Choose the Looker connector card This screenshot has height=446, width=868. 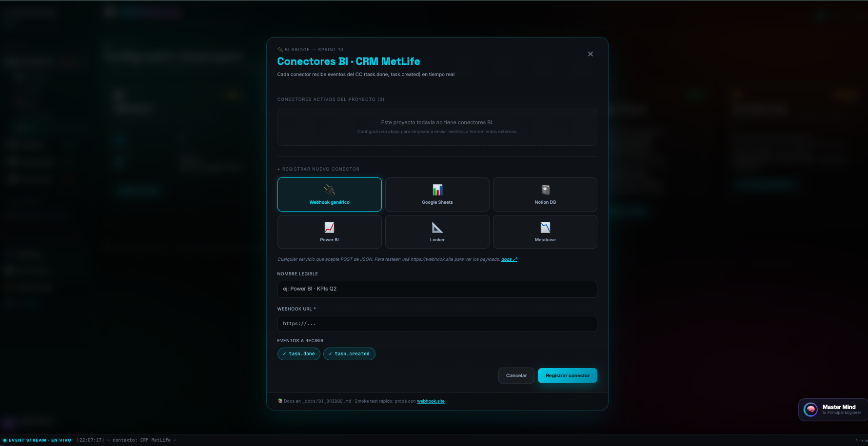pyautogui.click(x=437, y=232)
